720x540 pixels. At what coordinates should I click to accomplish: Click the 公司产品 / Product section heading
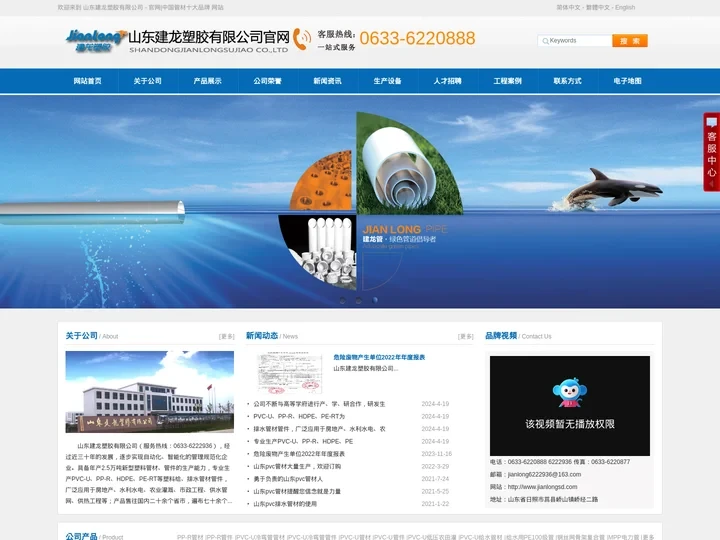94,536
